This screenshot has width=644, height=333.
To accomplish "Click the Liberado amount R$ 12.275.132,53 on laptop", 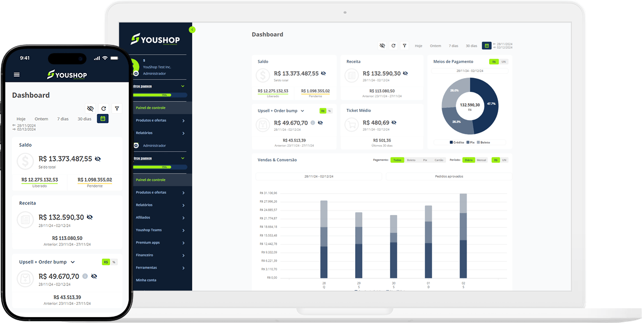I will click(x=273, y=91).
